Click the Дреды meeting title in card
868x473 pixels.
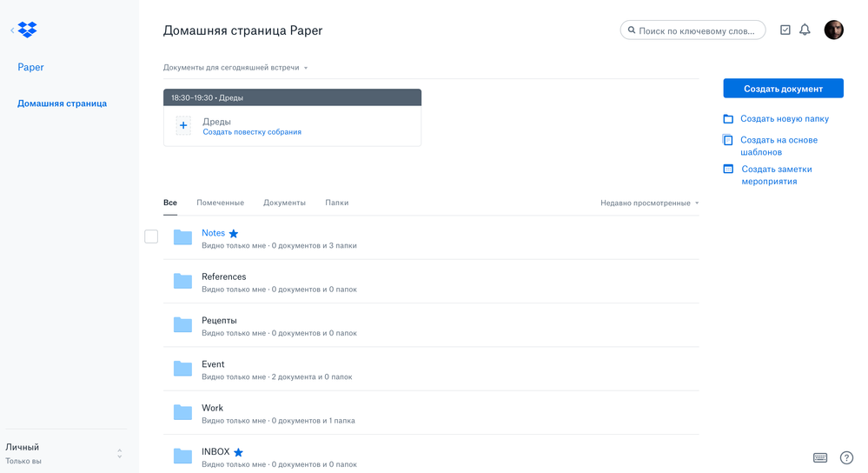click(216, 122)
